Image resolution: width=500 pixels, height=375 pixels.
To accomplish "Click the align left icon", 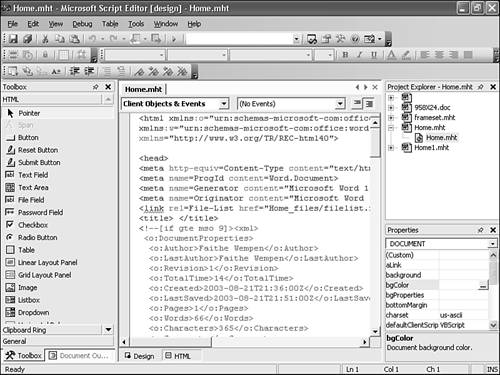I will (x=425, y=55).
